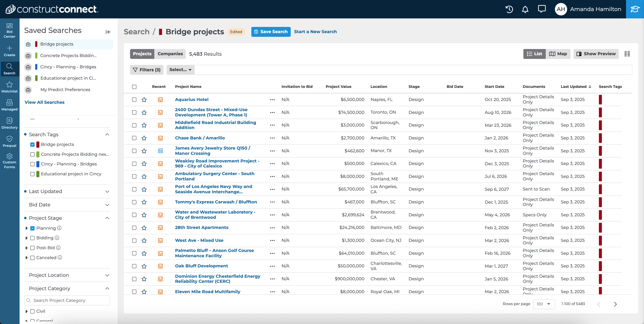Check the Cincy - Planning - Bridges tag
644x324 pixels.
click(x=32, y=164)
